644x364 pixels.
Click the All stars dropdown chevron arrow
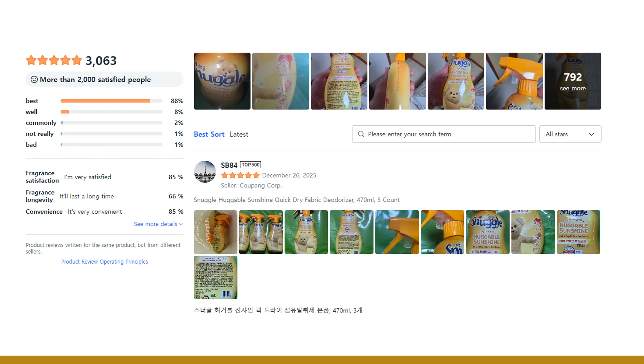click(592, 134)
